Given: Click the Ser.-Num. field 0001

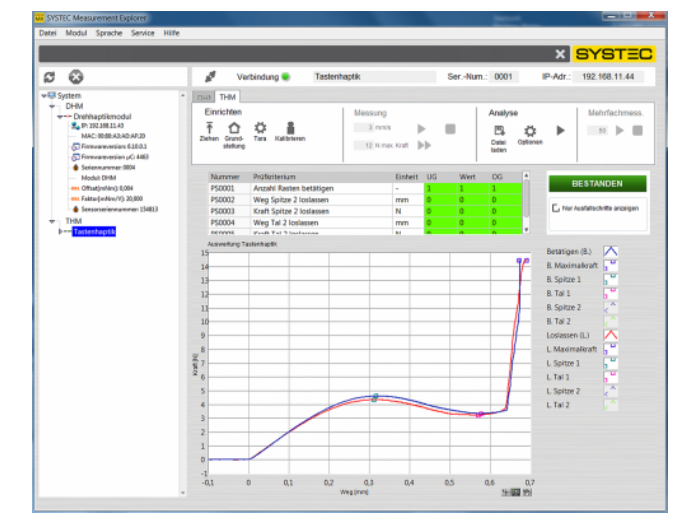Looking at the screenshot, I should pos(504,77).
